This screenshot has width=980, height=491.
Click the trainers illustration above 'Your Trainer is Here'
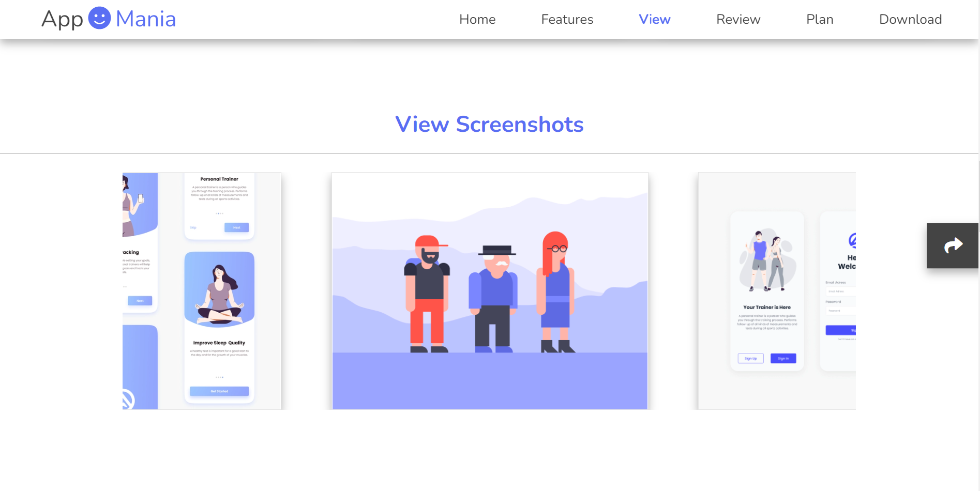point(767,261)
